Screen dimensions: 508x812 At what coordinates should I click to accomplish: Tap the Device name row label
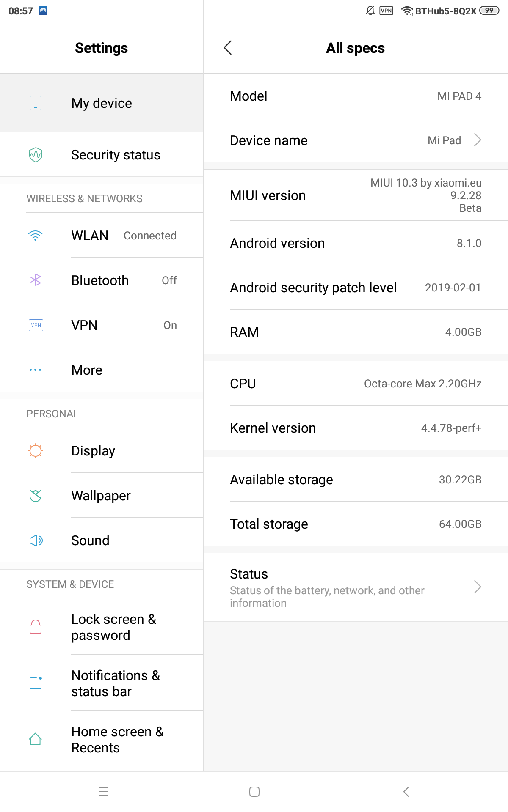269,140
